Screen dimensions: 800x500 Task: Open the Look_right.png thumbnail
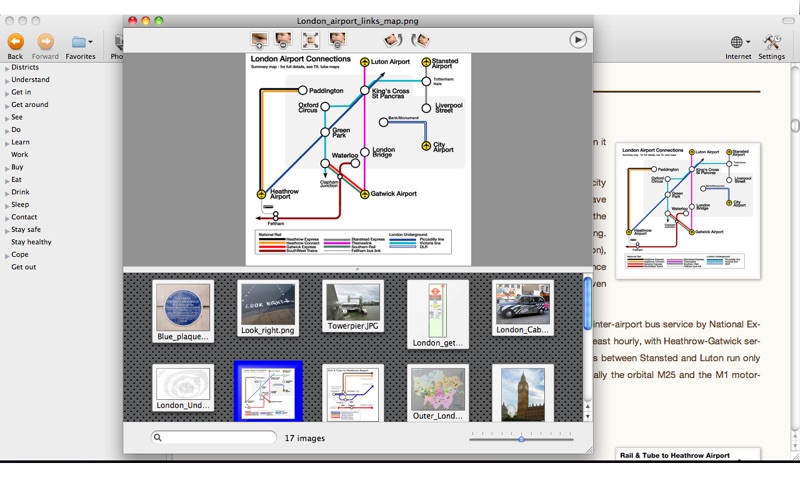pyautogui.click(x=268, y=310)
